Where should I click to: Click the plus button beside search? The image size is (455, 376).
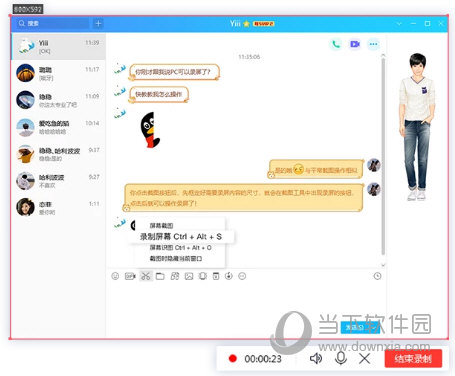(98, 23)
